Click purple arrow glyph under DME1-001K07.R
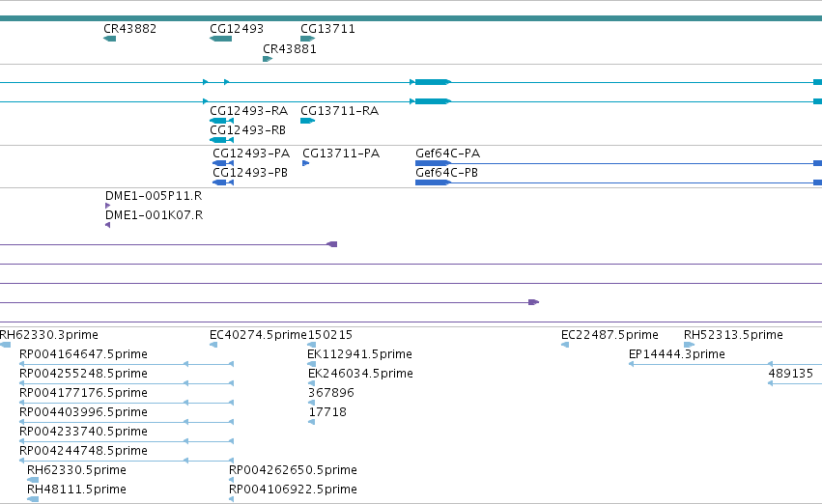Image resolution: width=822 pixels, height=504 pixels. pyautogui.click(x=107, y=225)
